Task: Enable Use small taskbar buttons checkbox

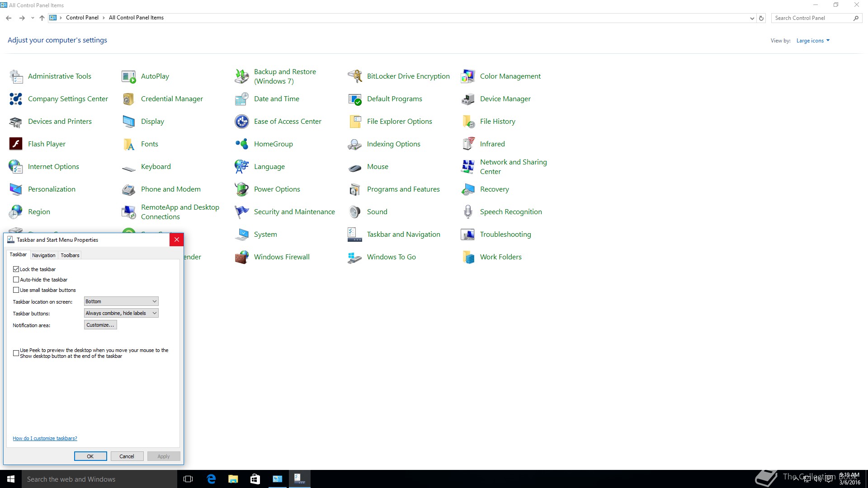Action: (x=16, y=290)
